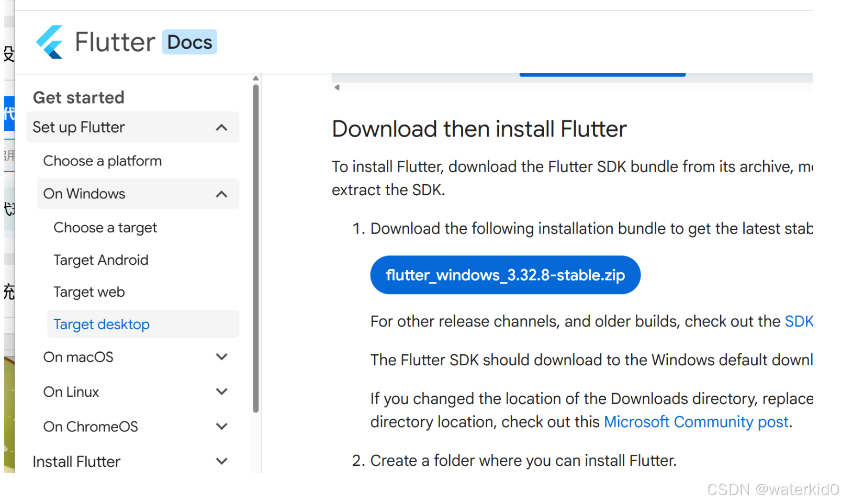
Task: Click the Download then install Flutter heading
Action: pyautogui.click(x=479, y=129)
